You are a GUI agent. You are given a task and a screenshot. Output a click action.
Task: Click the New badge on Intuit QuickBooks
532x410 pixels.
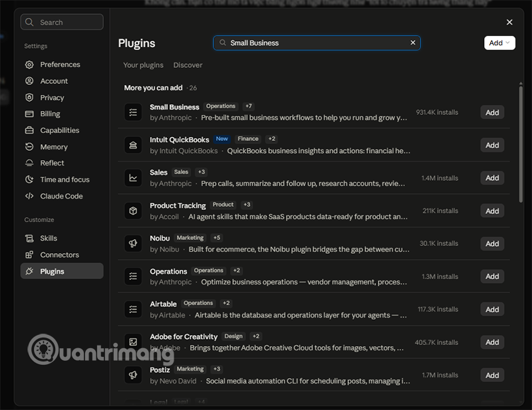[x=222, y=139]
